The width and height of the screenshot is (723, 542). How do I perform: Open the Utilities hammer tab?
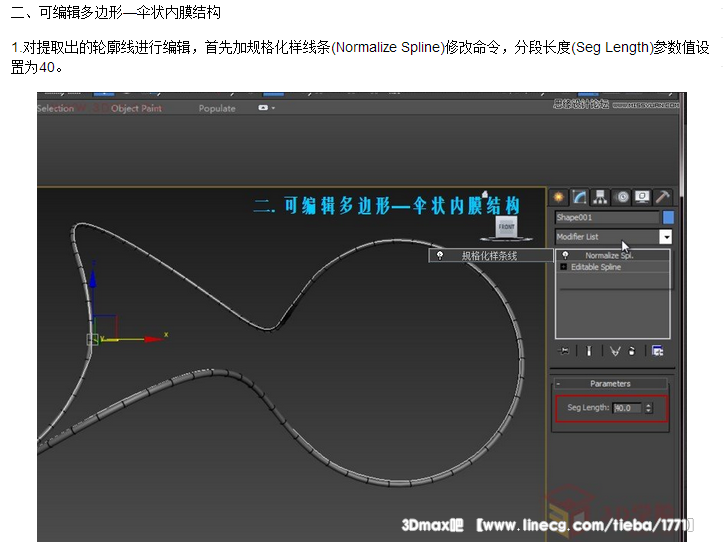click(x=662, y=197)
